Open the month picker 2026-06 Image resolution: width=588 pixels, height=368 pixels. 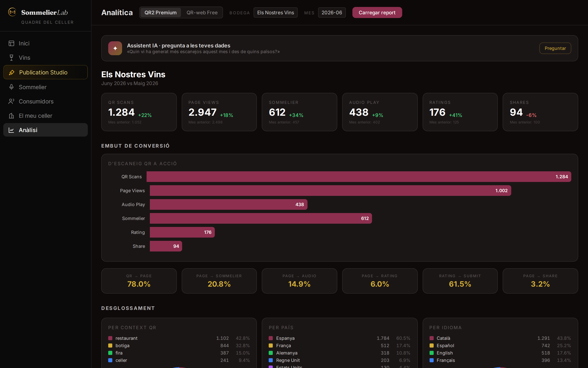pyautogui.click(x=332, y=12)
